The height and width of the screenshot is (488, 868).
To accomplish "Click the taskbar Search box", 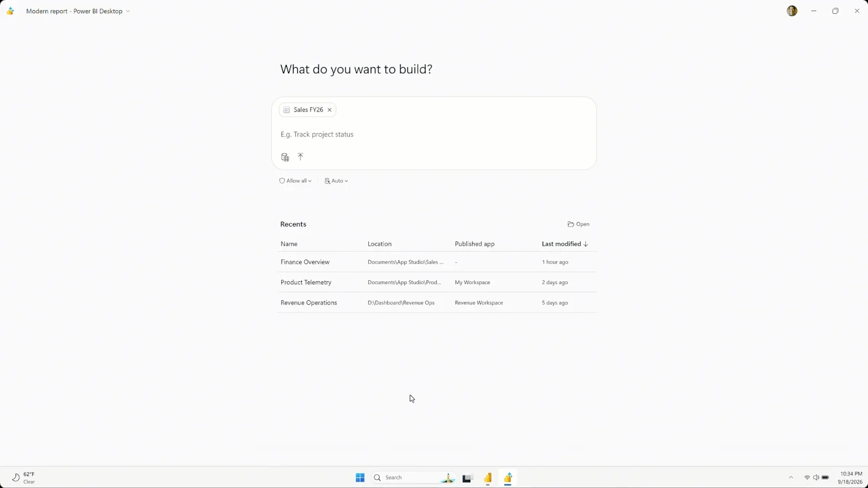I will coord(413,478).
